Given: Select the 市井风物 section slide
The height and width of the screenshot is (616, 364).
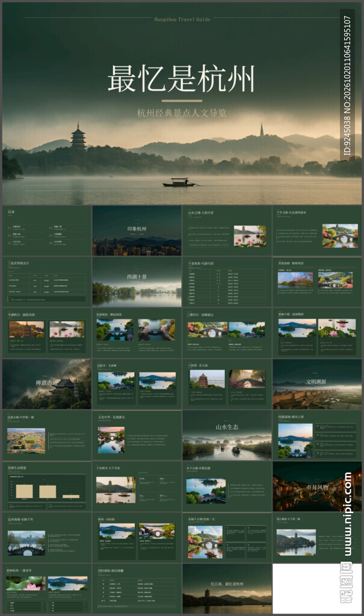Looking at the screenshot, I should point(317,486).
